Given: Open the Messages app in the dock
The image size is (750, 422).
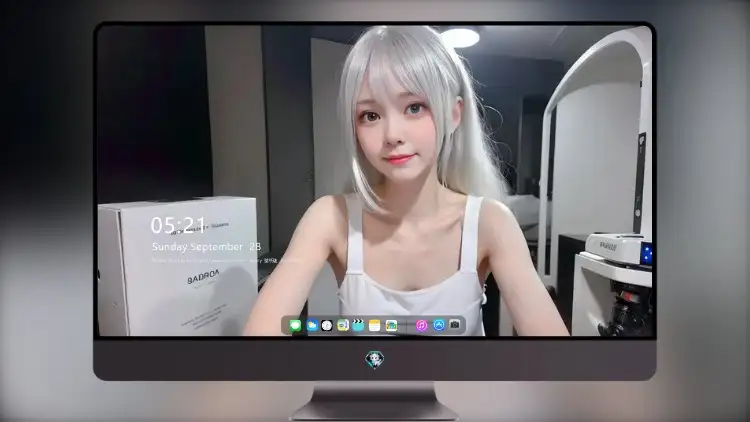Looking at the screenshot, I should coord(295,326).
